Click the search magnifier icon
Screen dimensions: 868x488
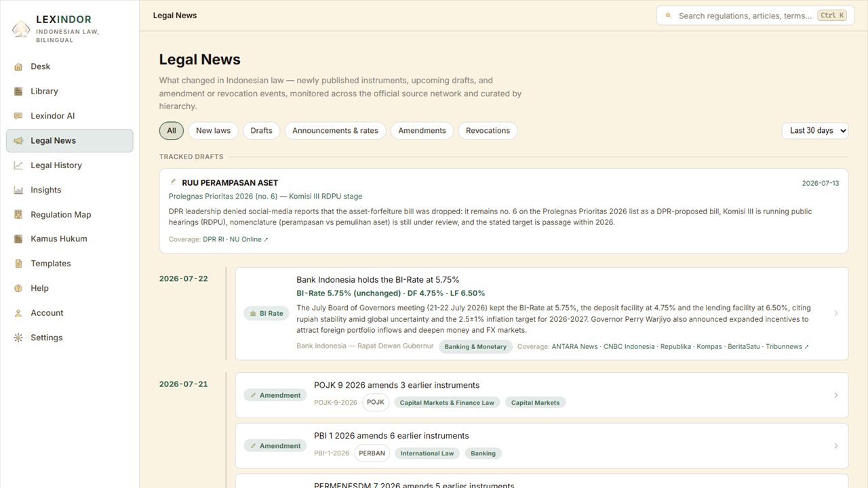[669, 16]
